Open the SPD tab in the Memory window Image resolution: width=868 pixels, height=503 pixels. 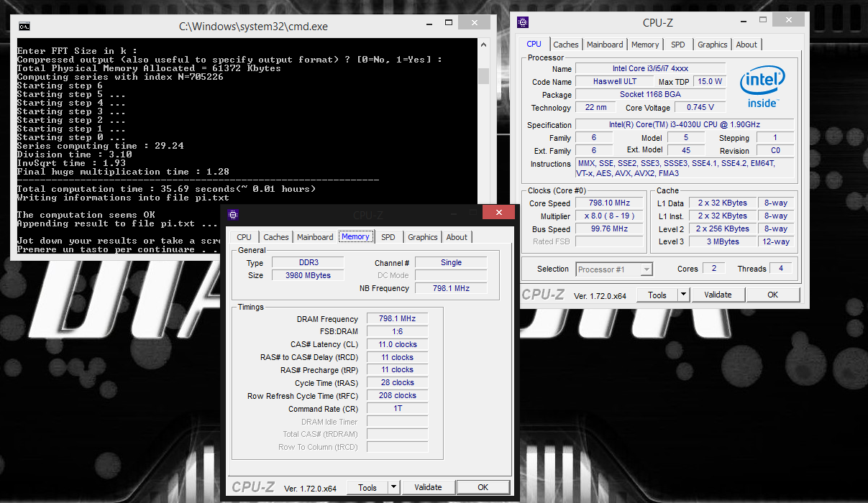(x=388, y=237)
